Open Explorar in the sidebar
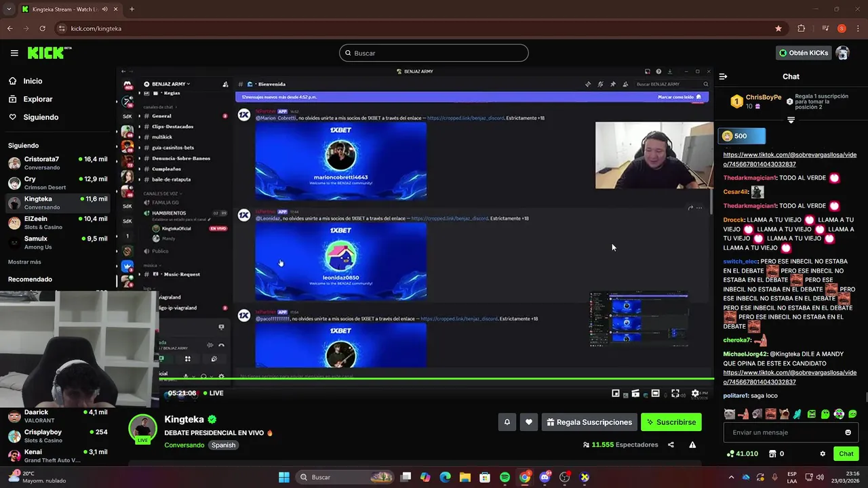This screenshot has height=488, width=868. point(37,99)
